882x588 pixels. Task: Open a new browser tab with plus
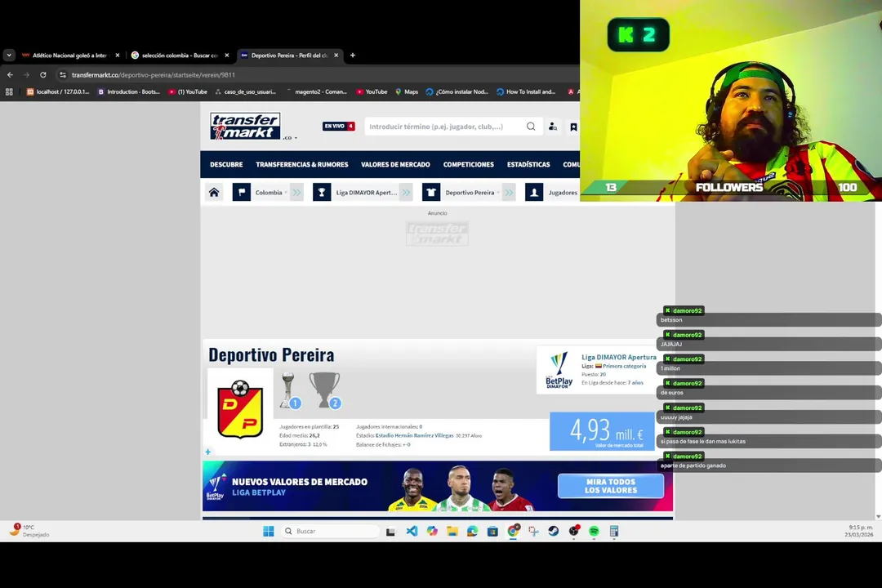tap(353, 56)
